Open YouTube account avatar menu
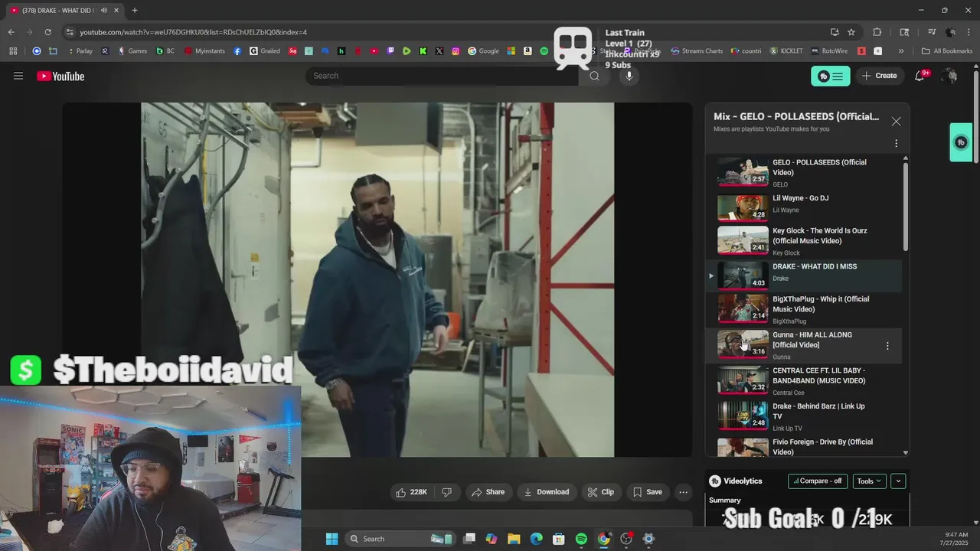 (x=950, y=76)
